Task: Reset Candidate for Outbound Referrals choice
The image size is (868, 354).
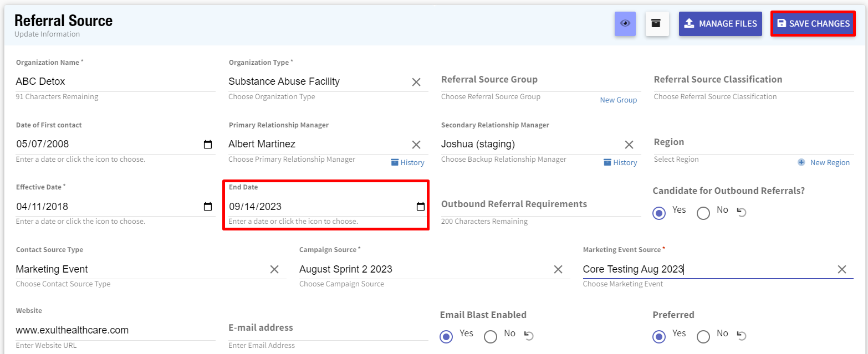Action: point(742,212)
